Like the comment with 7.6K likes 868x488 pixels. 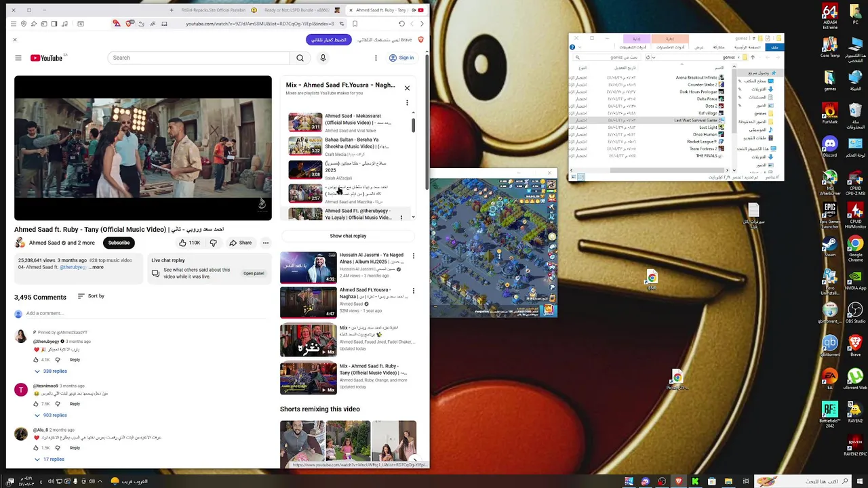(x=36, y=404)
